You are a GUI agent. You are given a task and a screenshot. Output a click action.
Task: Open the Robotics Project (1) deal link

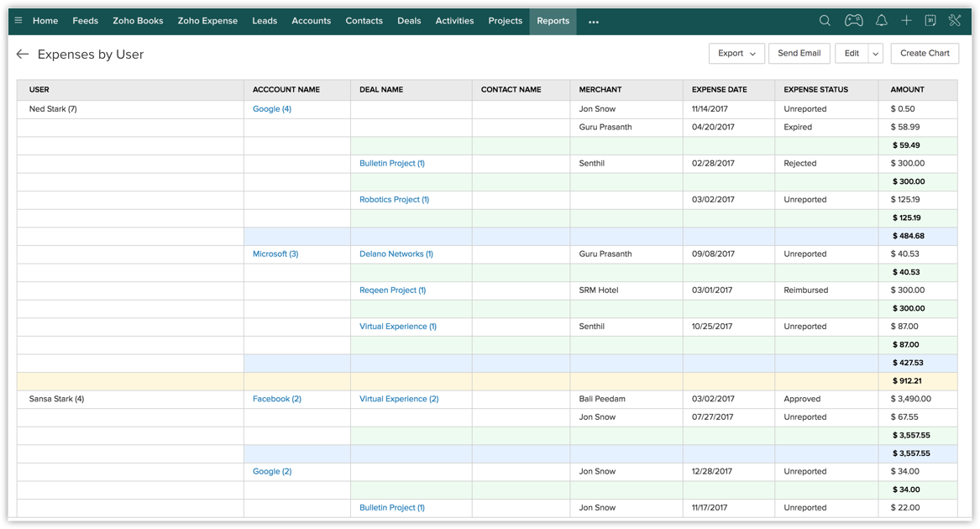395,200
